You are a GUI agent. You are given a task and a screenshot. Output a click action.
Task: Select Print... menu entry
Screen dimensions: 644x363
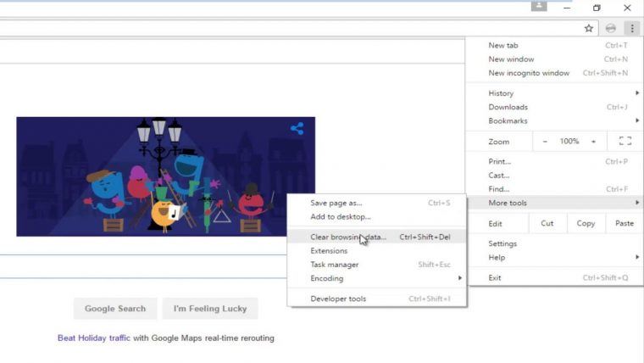554,161
